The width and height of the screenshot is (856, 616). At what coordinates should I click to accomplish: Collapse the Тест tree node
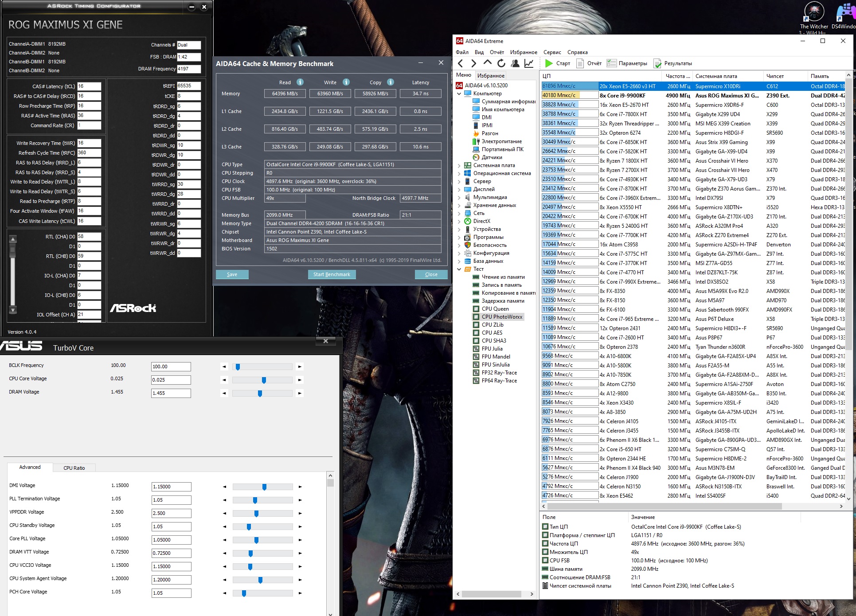[459, 269]
